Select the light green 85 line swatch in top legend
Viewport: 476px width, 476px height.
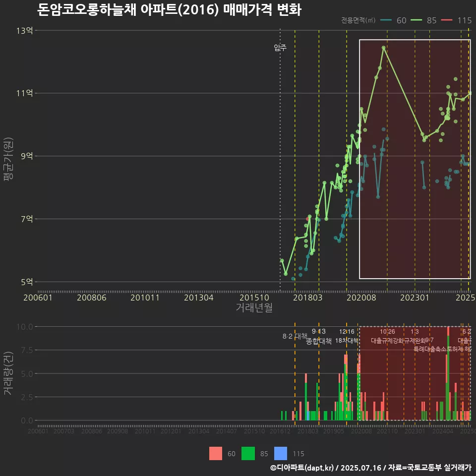[416, 20]
